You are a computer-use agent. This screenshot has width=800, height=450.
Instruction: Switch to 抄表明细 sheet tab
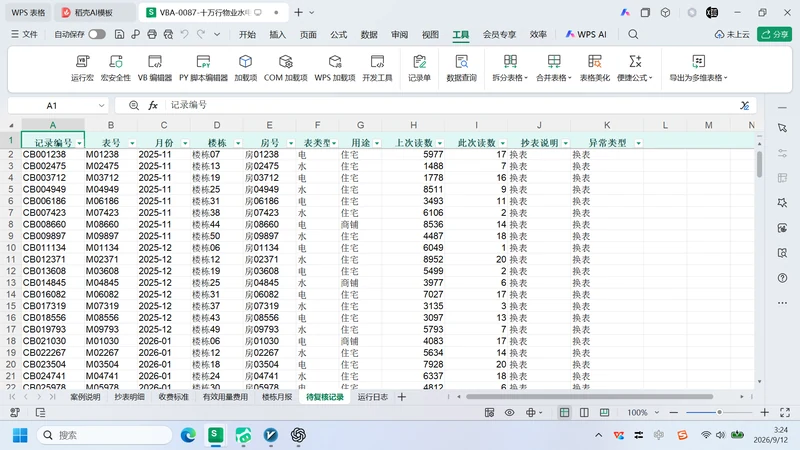[x=129, y=397]
